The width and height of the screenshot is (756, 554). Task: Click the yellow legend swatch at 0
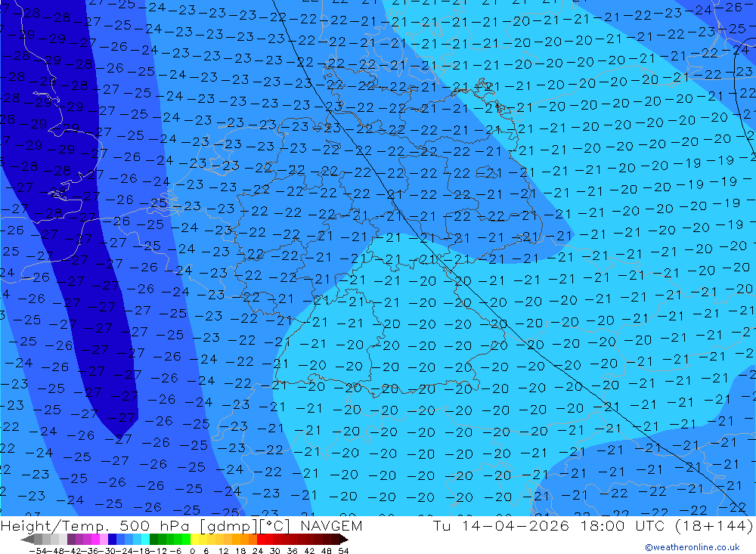point(194,540)
